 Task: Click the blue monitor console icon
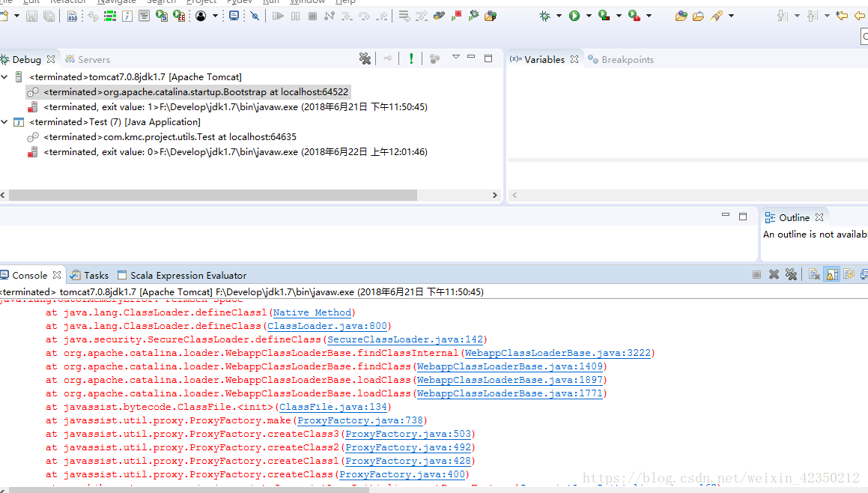coord(234,16)
